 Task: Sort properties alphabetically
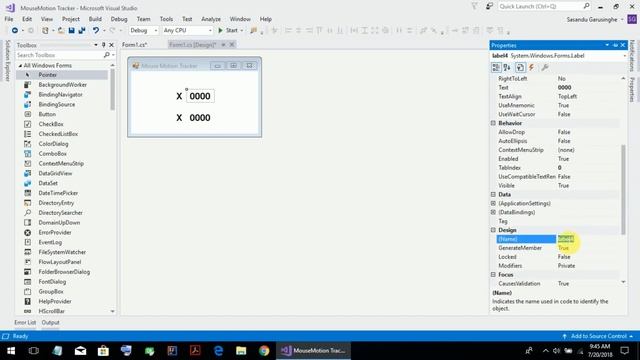[507, 67]
